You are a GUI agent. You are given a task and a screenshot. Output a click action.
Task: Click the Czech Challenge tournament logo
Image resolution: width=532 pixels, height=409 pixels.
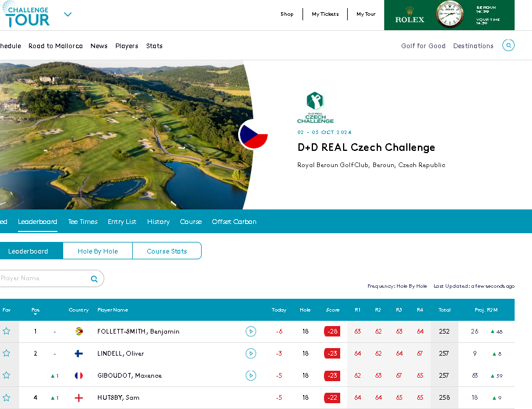315,107
